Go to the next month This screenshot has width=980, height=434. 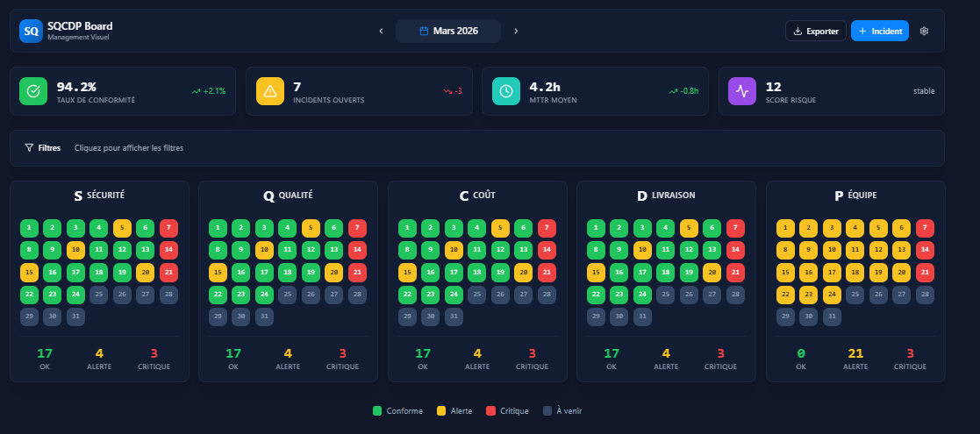(x=516, y=31)
